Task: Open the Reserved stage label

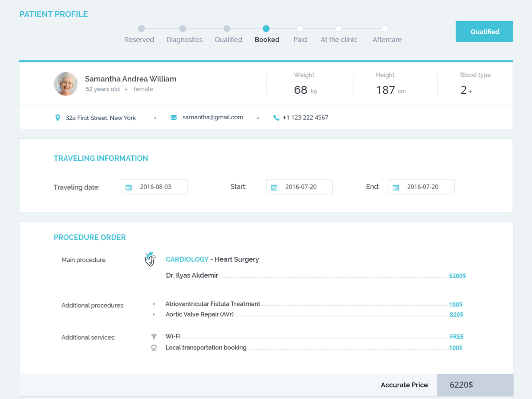Action: (x=139, y=40)
